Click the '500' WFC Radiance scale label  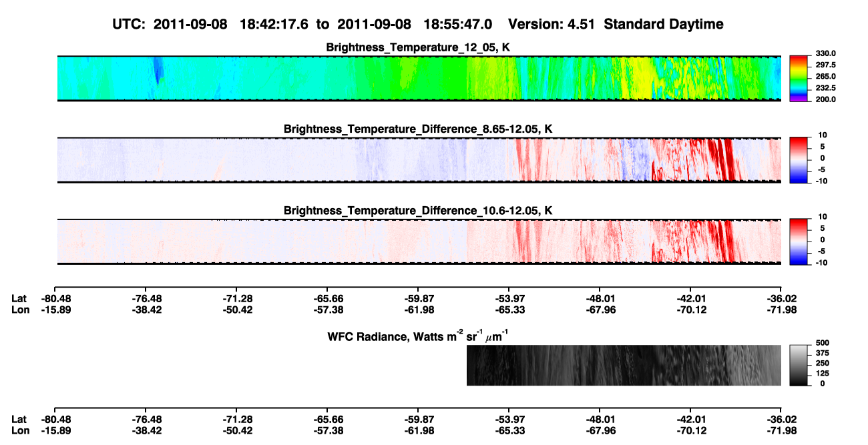pyautogui.click(x=823, y=343)
